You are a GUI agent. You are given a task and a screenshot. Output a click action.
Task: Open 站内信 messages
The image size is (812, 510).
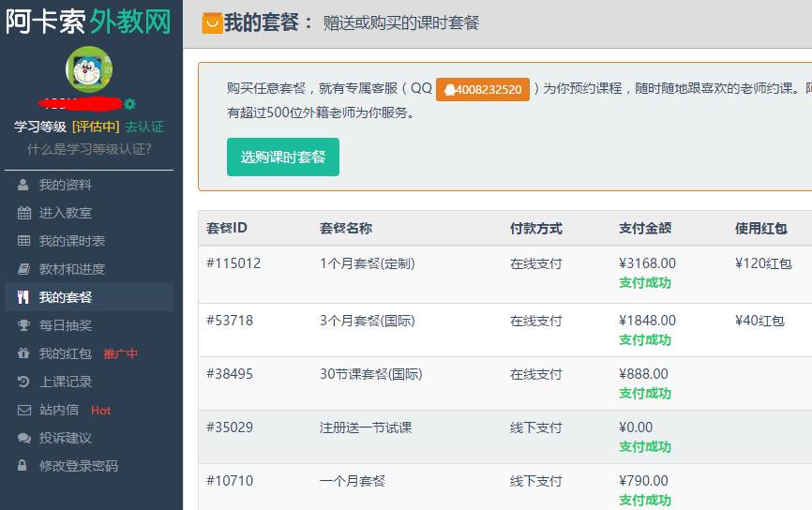click(58, 410)
